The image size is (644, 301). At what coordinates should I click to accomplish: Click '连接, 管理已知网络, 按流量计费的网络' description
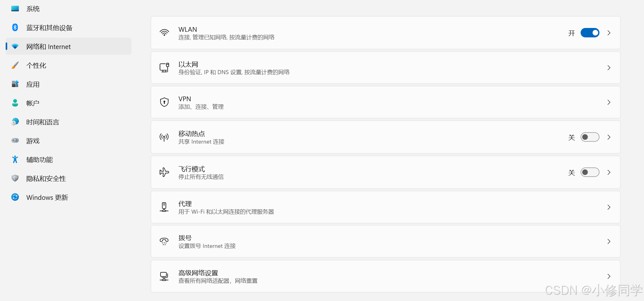click(226, 37)
